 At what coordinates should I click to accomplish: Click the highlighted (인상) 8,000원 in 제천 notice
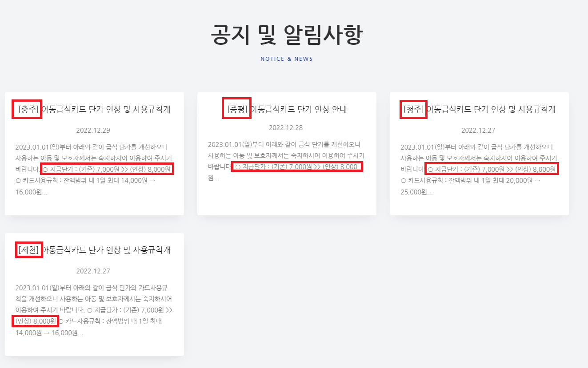[35, 321]
